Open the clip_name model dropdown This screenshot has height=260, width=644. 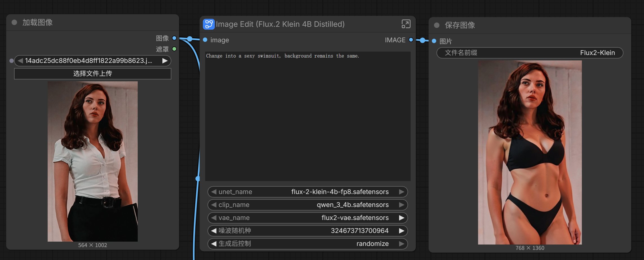[x=307, y=205]
